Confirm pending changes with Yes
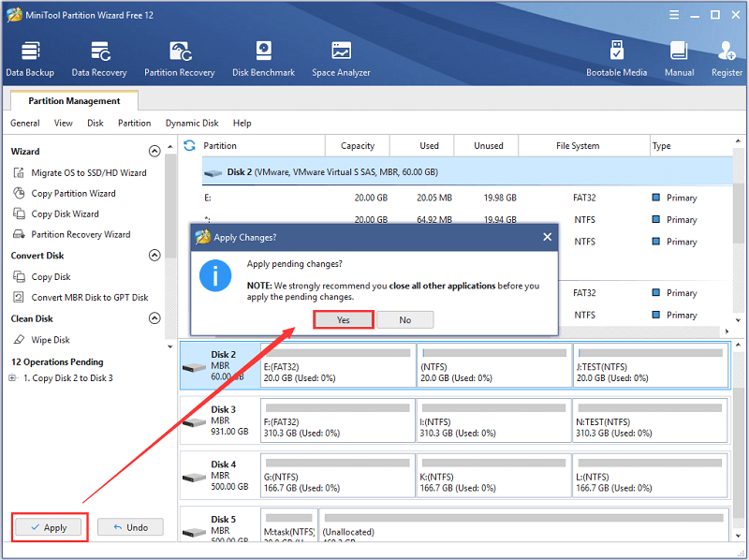 pyautogui.click(x=343, y=319)
